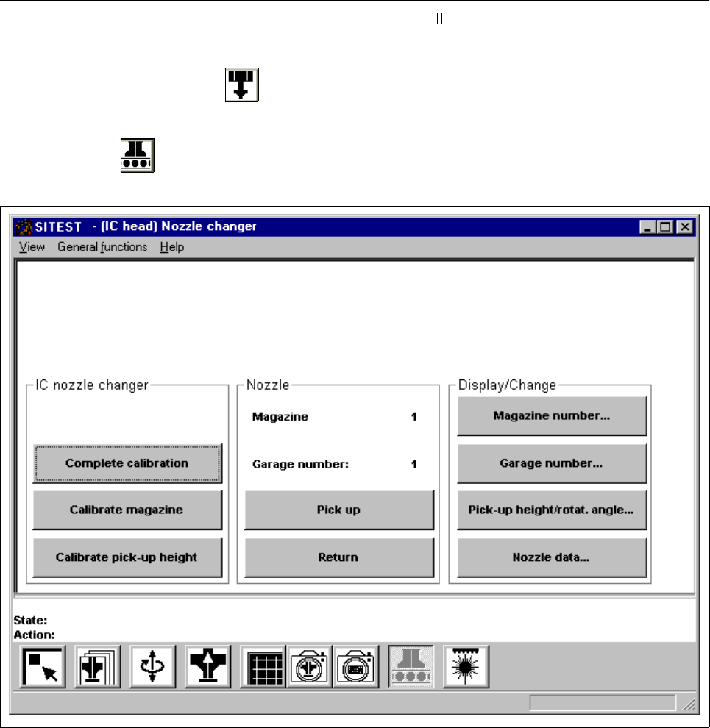Click the PCB camera icon with keyboard symbol
This screenshot has height=728, width=710.
point(356,666)
